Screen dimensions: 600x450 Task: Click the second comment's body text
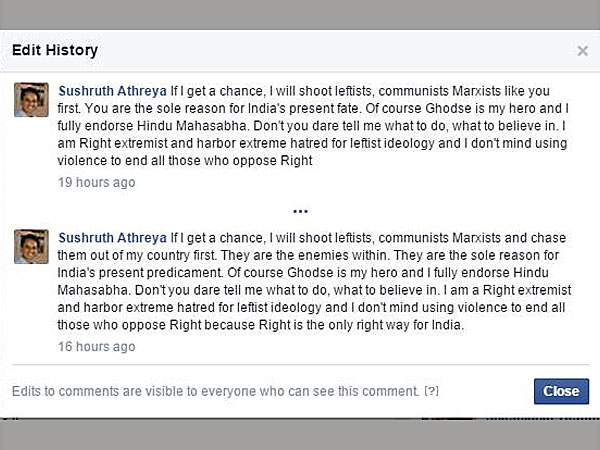(300, 290)
